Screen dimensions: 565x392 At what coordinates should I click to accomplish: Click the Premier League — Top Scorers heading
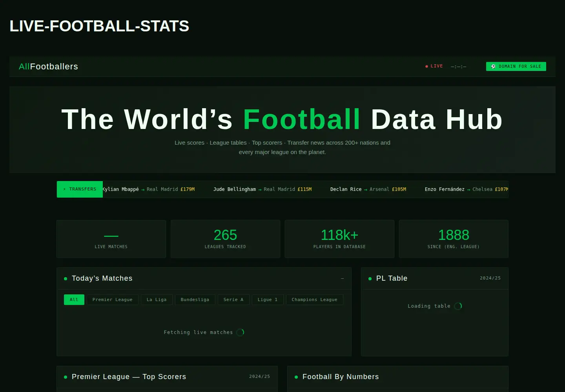129,377
